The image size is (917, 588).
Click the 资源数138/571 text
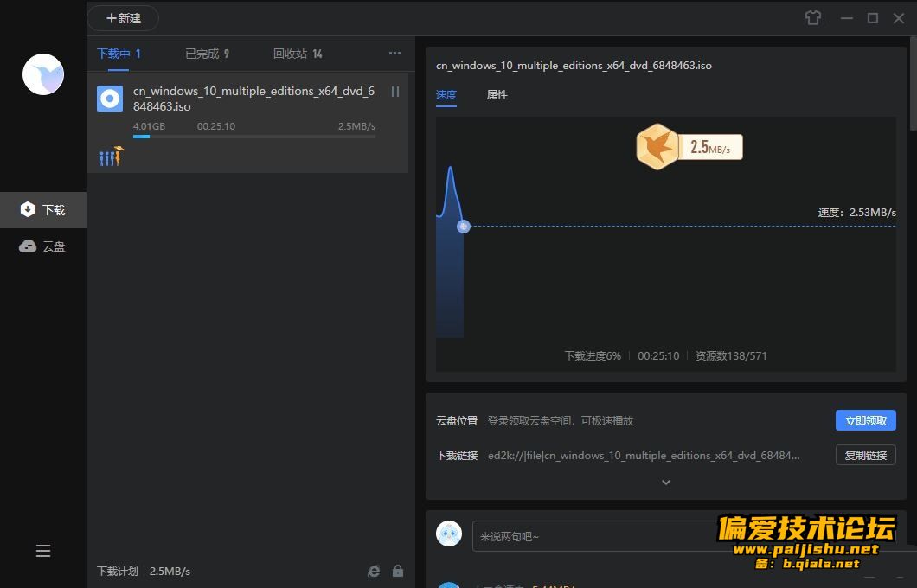pyautogui.click(x=731, y=356)
